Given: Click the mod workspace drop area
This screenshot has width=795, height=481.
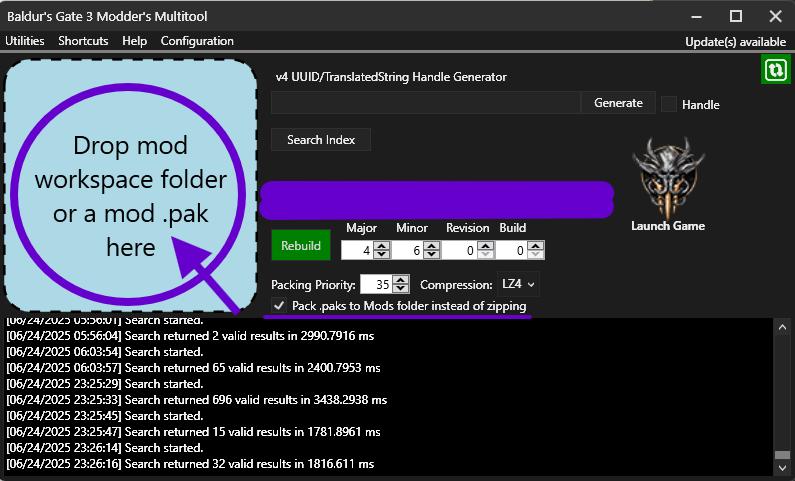Looking at the screenshot, I should point(130,186).
